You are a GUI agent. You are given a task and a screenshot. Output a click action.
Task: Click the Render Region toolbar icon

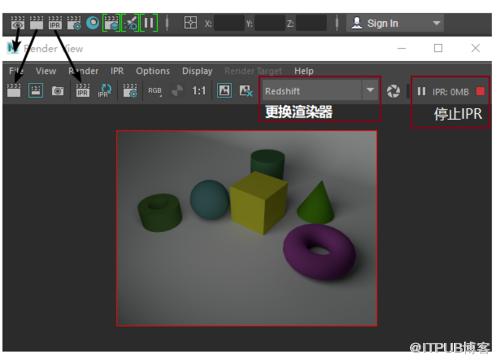coord(36,91)
